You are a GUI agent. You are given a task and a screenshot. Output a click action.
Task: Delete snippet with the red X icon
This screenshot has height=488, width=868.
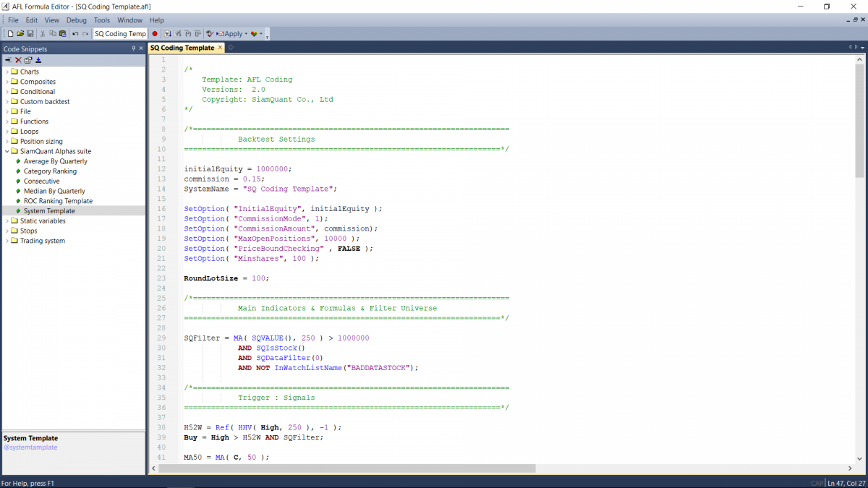click(18, 60)
